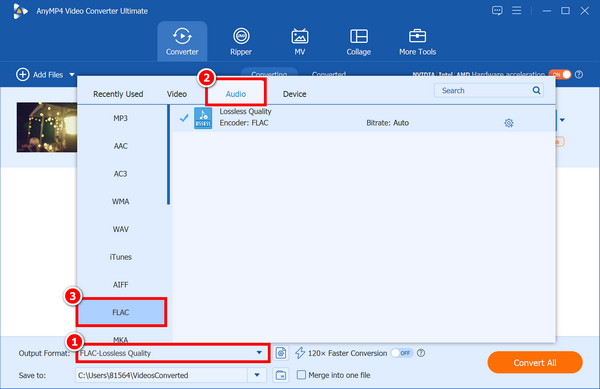Open More Tools toolbox
This screenshot has width=600, height=389.
417,41
